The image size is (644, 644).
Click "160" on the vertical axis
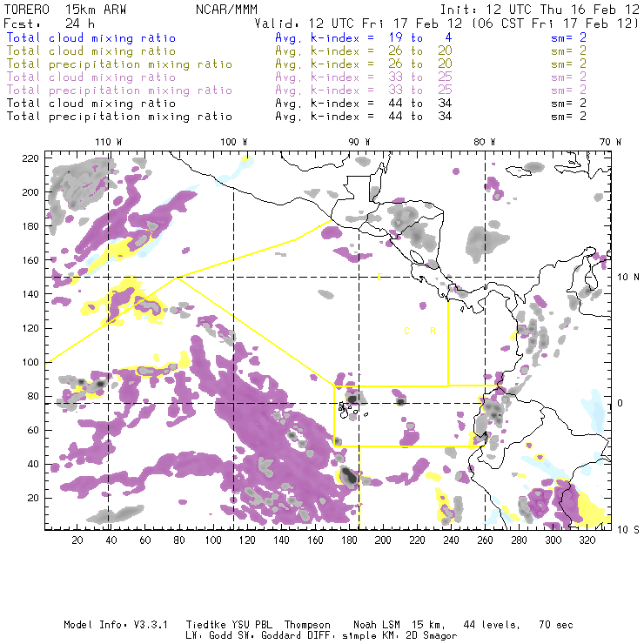(30, 260)
